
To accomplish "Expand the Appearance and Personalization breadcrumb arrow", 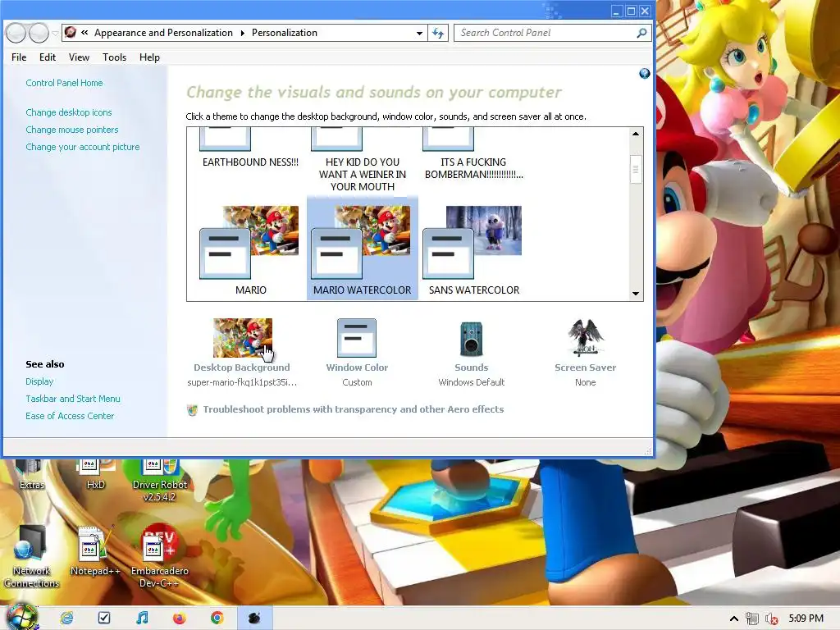I will [242, 33].
